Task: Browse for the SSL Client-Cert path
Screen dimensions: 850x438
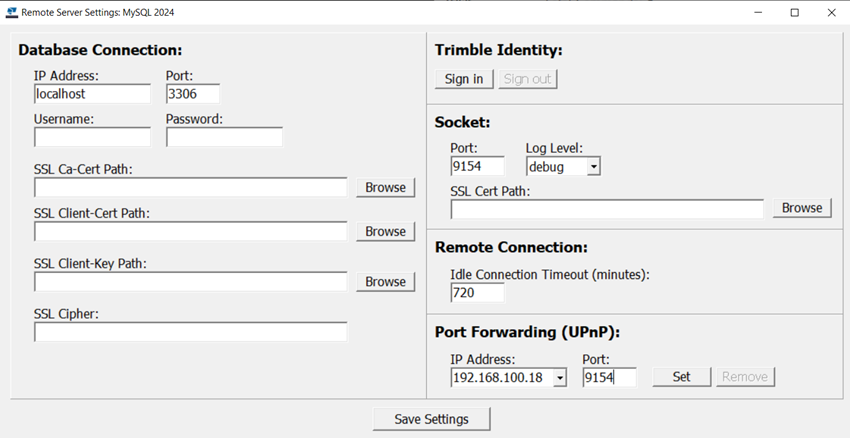Action: click(x=385, y=231)
